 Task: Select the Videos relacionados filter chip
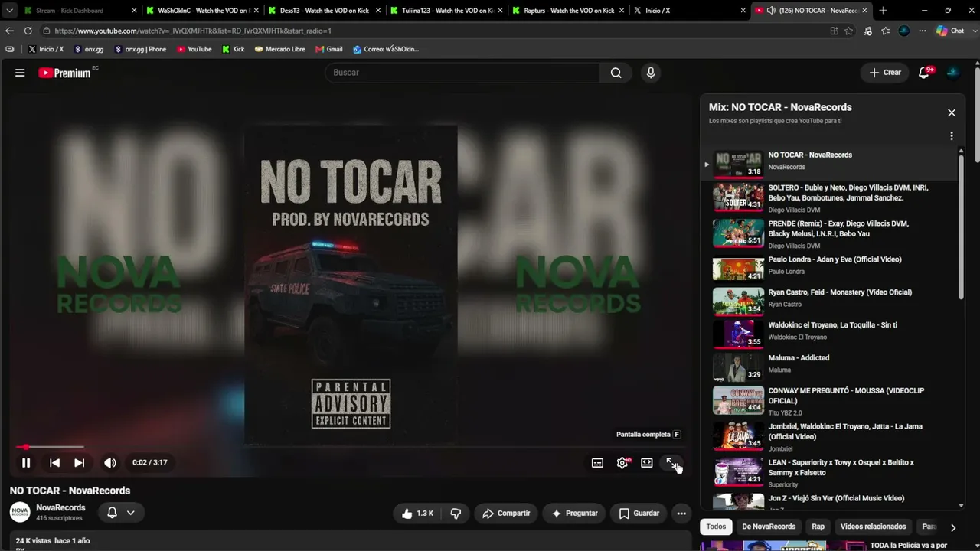pyautogui.click(x=873, y=527)
